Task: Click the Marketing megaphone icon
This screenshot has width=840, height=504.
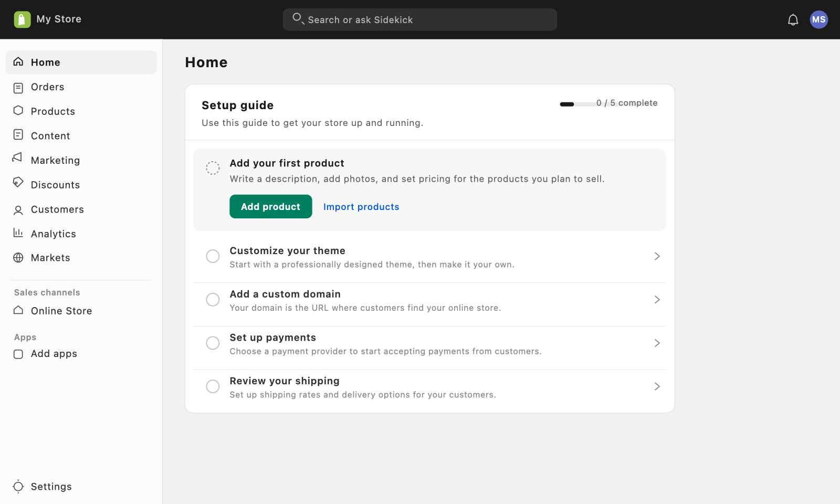Action: click(x=18, y=157)
